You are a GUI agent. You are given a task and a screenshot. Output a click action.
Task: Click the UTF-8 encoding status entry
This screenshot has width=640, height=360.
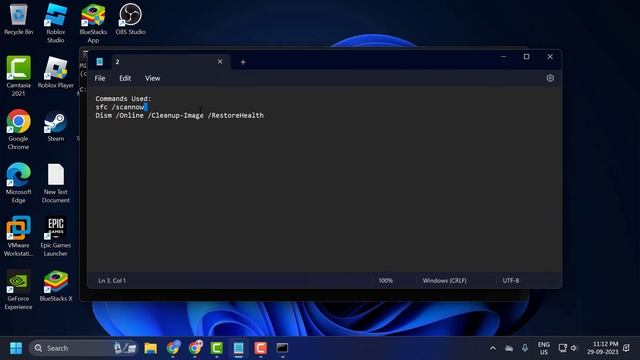[511, 280]
